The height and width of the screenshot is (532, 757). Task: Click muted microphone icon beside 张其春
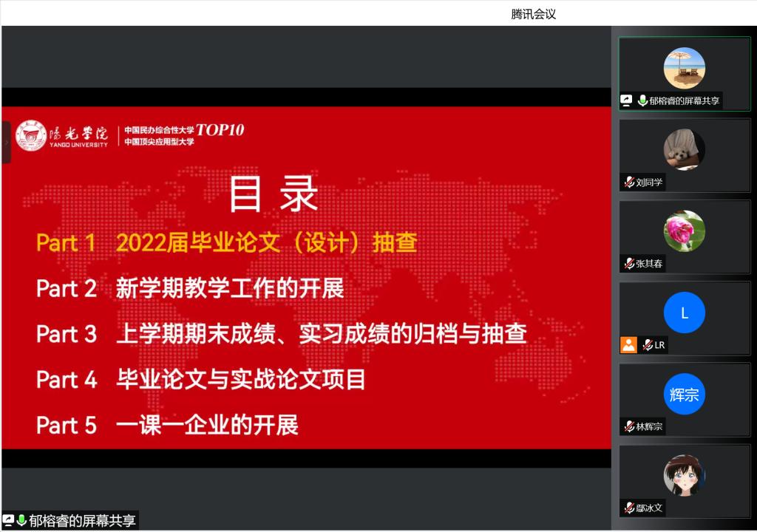(x=629, y=264)
